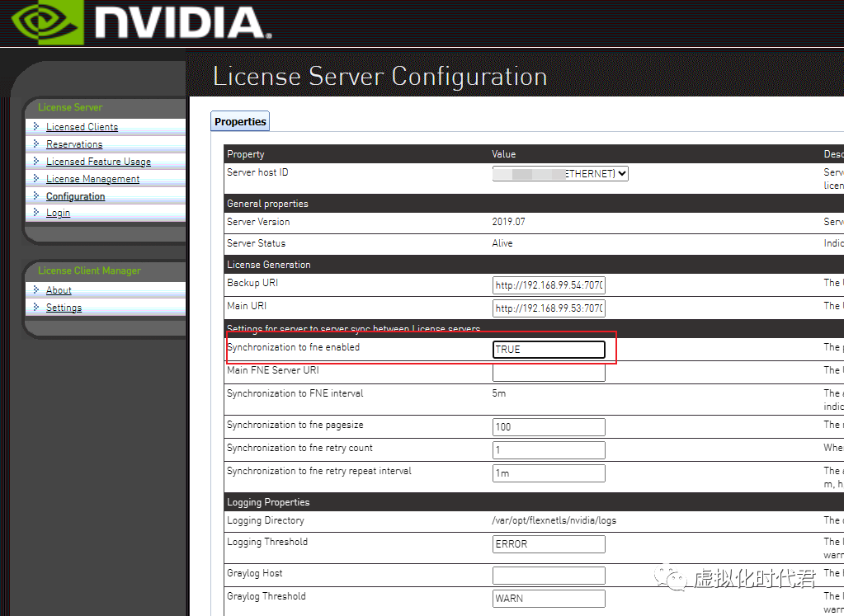
Task: Click arrow icon beside Reservations
Action: (x=36, y=143)
